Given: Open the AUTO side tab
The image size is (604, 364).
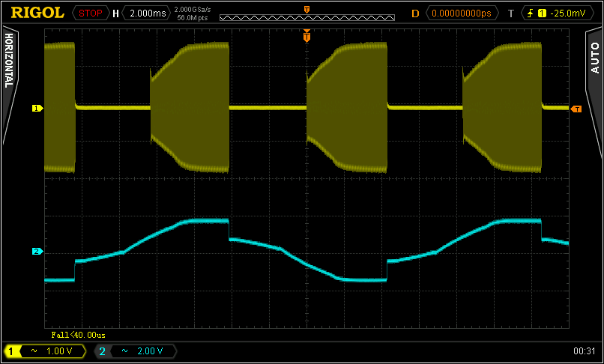Looking at the screenshot, I should pyautogui.click(x=595, y=58).
